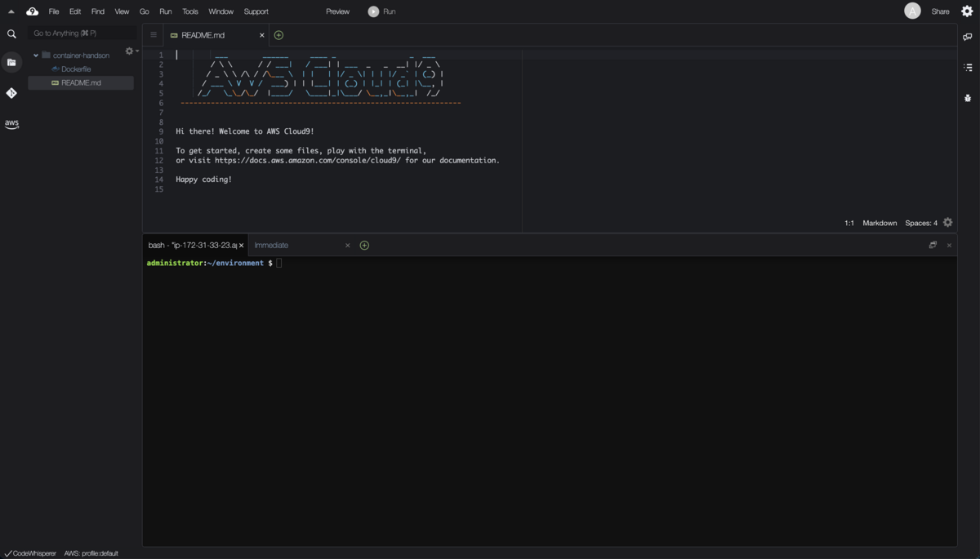
Task: Close the README.md editor tab
Action: click(x=262, y=35)
